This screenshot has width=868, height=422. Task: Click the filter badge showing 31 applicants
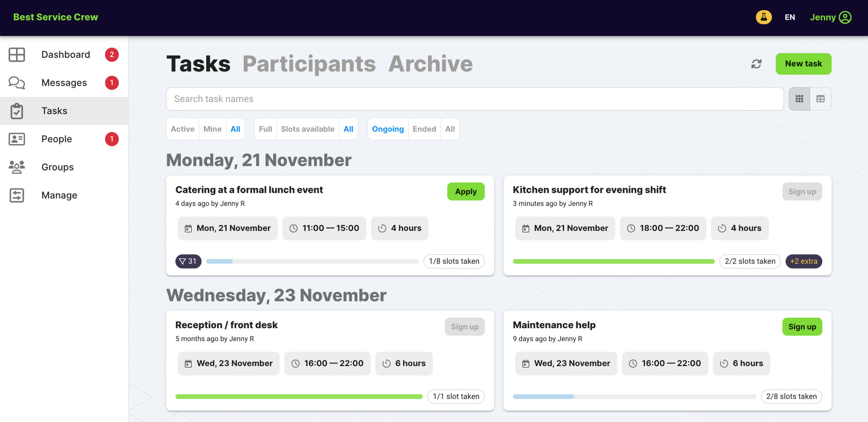tap(188, 261)
